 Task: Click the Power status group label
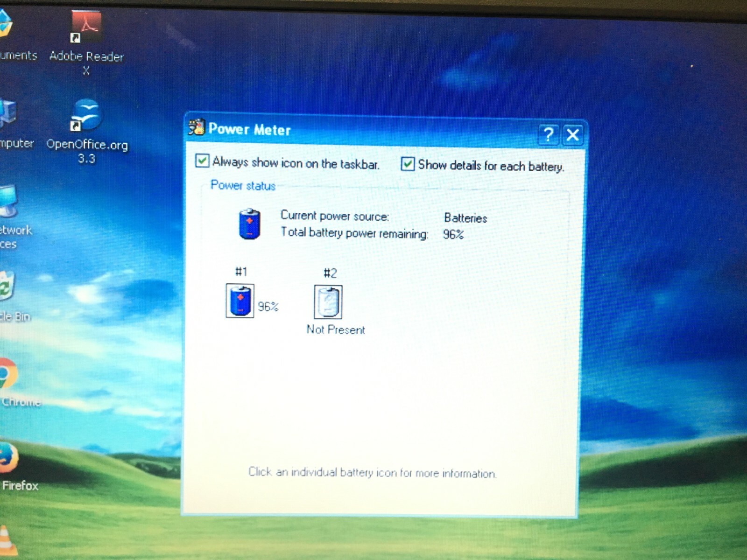[243, 186]
